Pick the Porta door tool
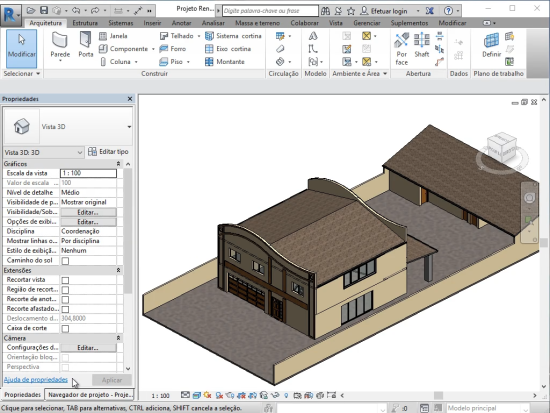 coord(86,45)
